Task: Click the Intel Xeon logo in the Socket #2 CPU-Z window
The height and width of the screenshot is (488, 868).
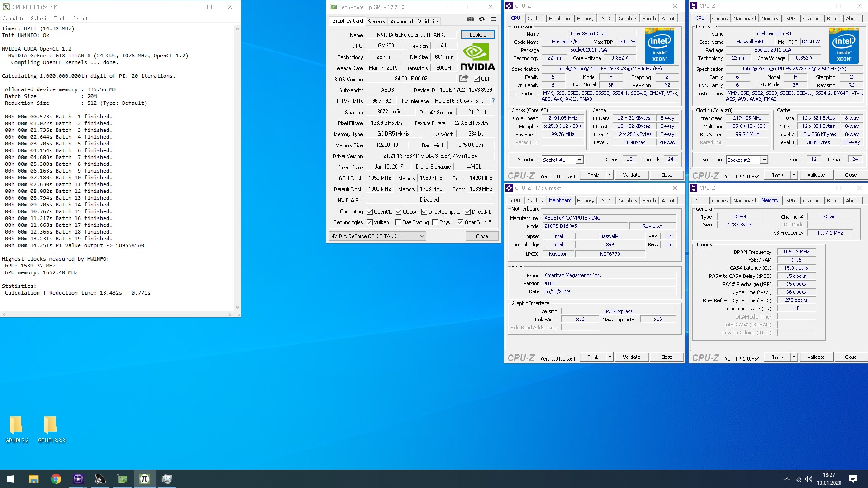Action: click(844, 46)
